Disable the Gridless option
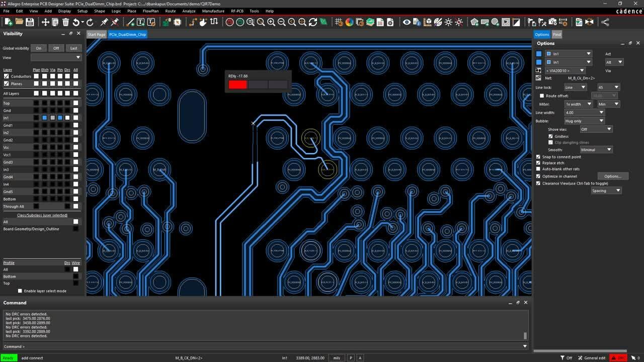This screenshot has width=644, height=362. (x=550, y=136)
